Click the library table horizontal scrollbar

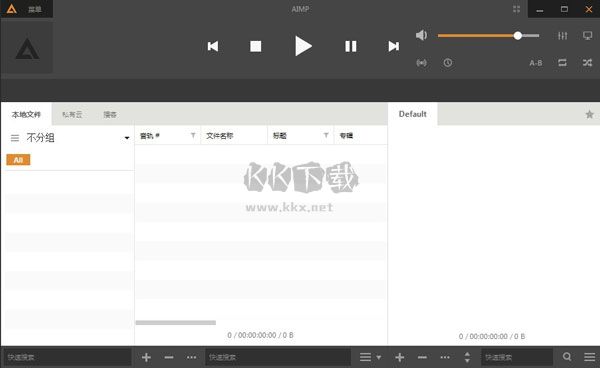(x=176, y=322)
